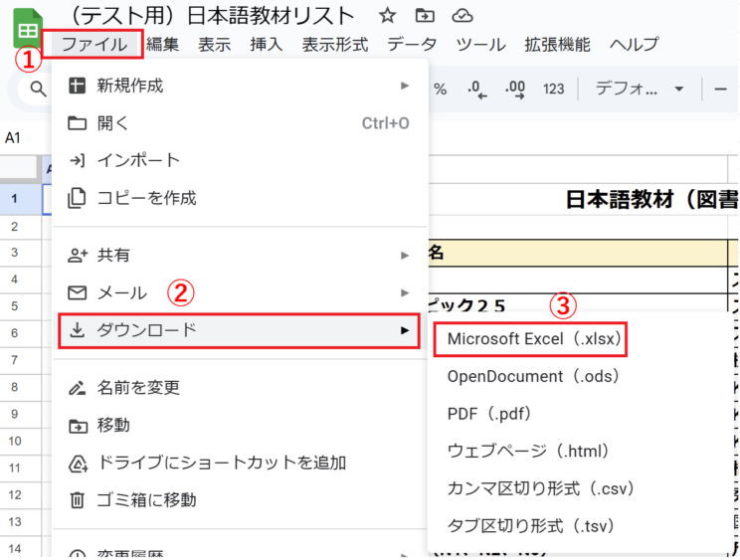Click the folder icon next to 開く

click(x=77, y=123)
